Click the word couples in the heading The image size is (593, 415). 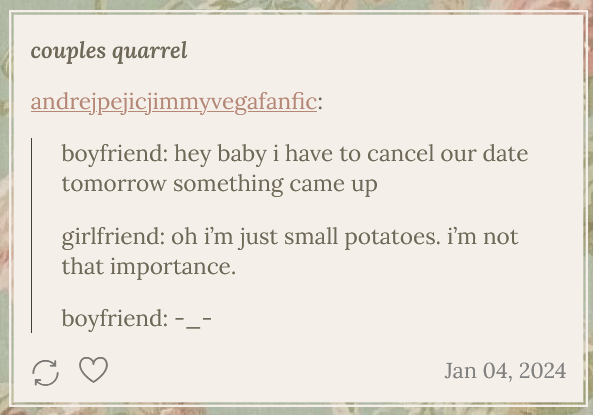68,52
